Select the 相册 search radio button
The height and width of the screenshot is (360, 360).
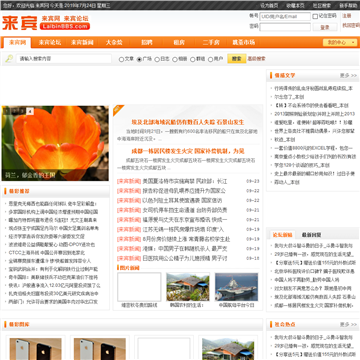point(175,59)
